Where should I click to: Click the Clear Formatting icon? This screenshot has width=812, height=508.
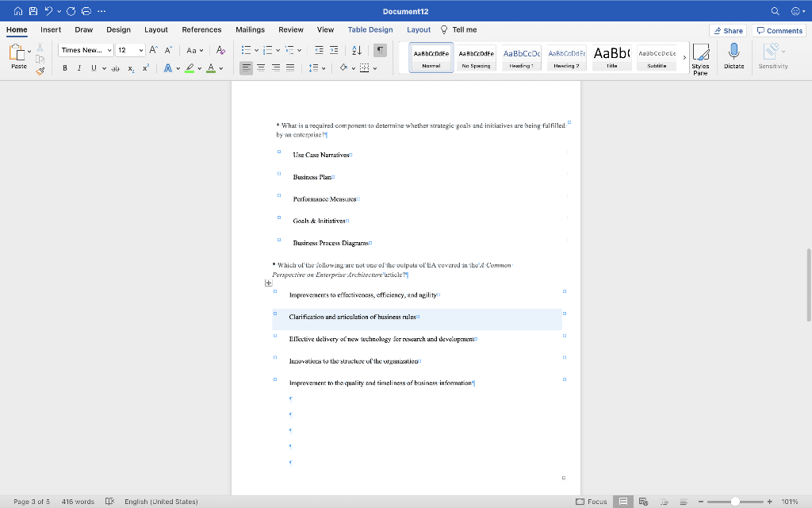pos(220,50)
